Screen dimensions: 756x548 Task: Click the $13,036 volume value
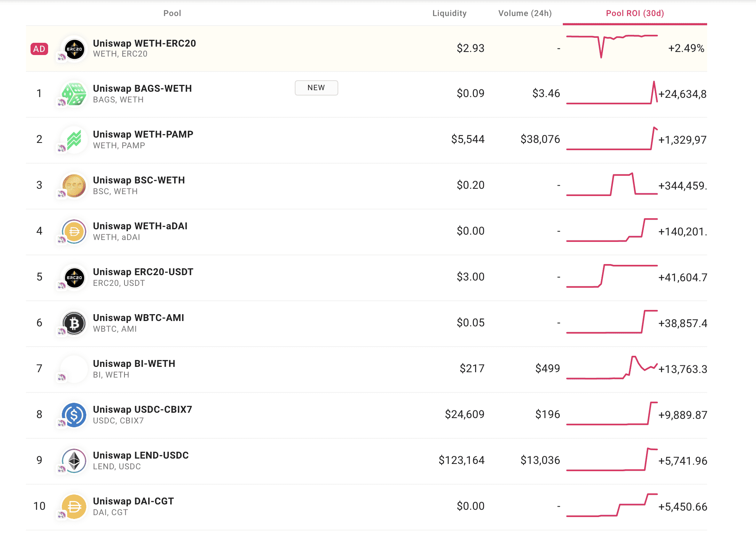pyautogui.click(x=540, y=460)
